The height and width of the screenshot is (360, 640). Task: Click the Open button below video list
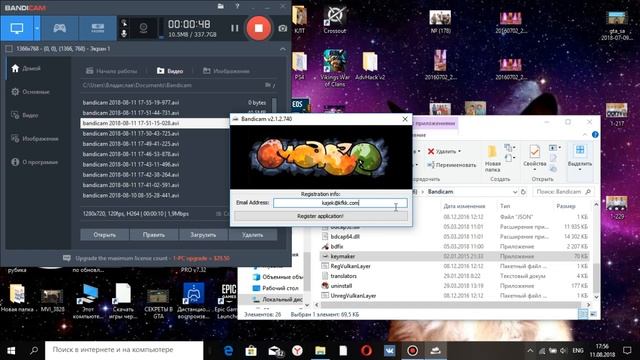coord(104,235)
